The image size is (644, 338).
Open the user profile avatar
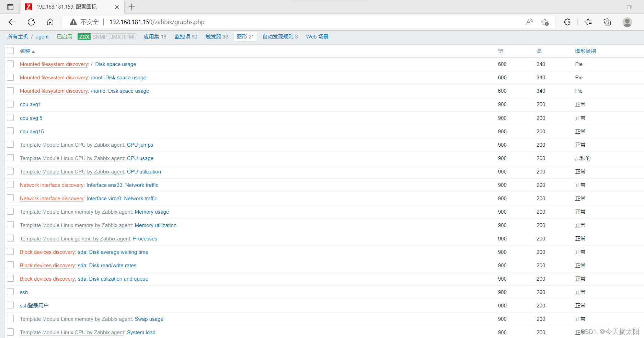(627, 22)
